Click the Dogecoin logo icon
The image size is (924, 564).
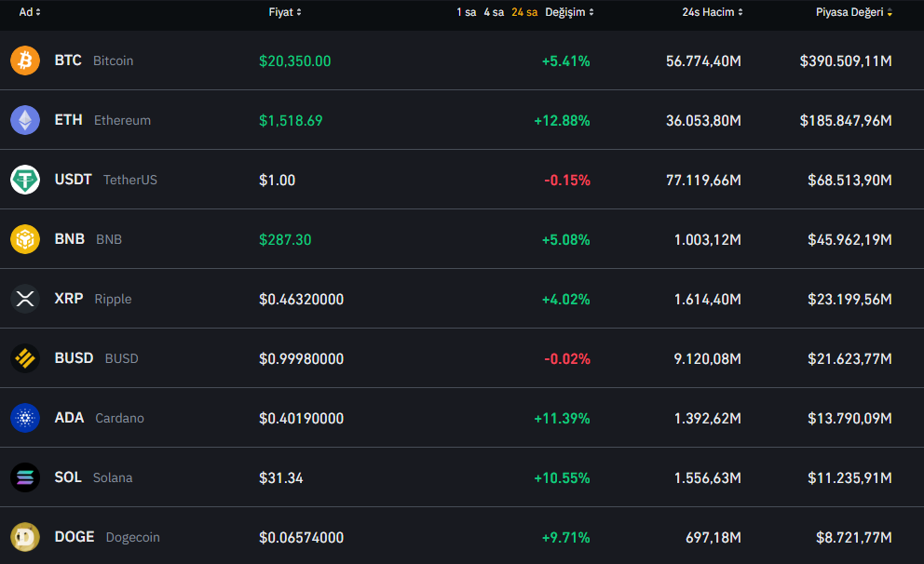coord(25,537)
